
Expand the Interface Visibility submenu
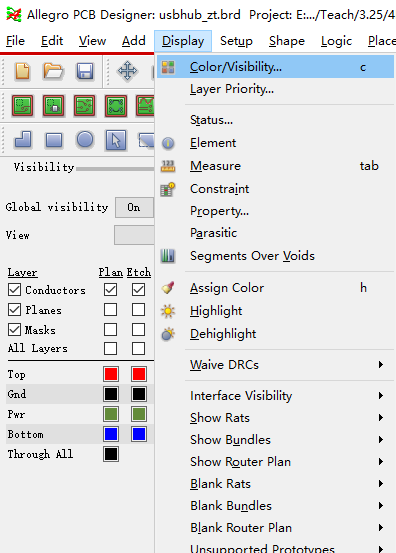click(275, 396)
